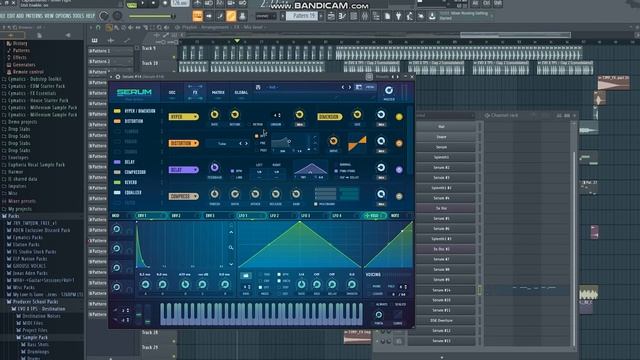This screenshot has height=360, width=640.
Task: Click the delay Feedback knob
Action: [214, 167]
